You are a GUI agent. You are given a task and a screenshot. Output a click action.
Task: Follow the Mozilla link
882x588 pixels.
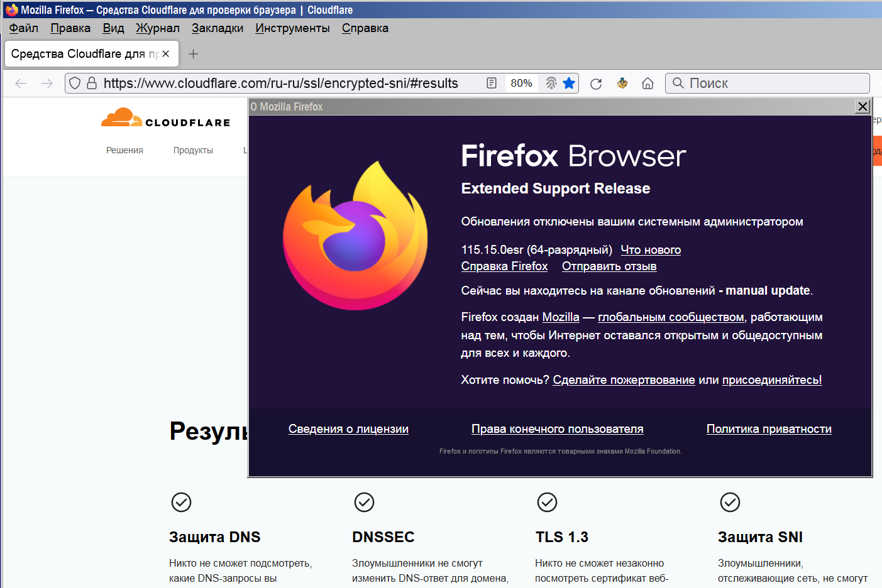561,317
